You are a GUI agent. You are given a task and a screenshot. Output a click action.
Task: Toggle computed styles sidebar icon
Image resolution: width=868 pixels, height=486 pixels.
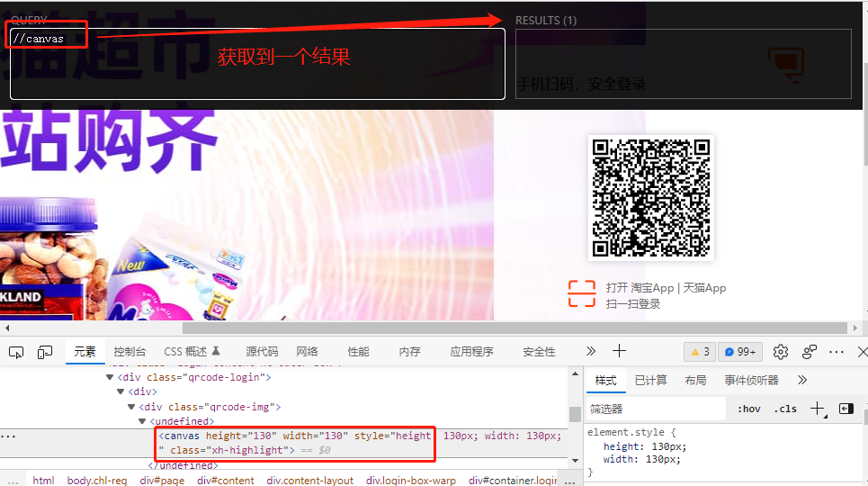846,409
